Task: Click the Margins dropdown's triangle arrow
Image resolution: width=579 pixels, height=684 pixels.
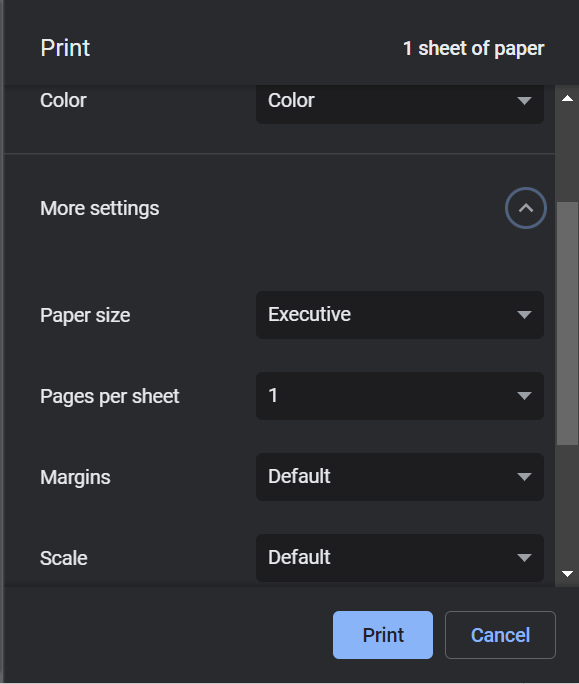Action: (524, 477)
